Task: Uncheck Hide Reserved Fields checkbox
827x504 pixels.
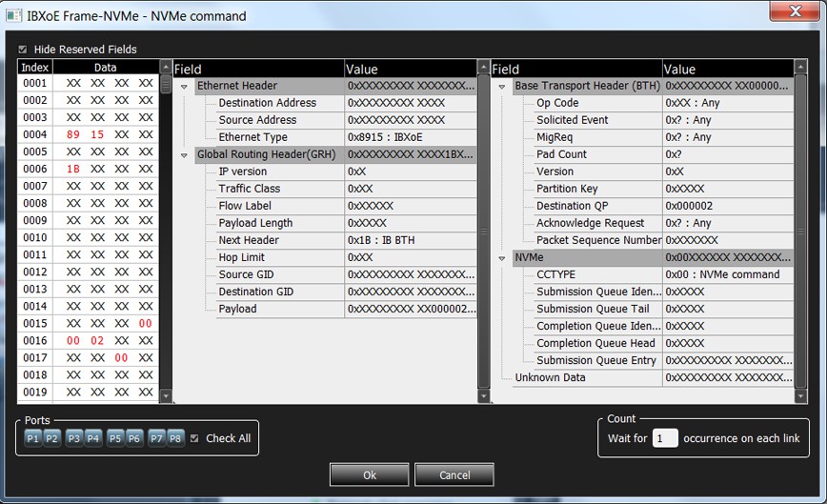Action: 23,49
